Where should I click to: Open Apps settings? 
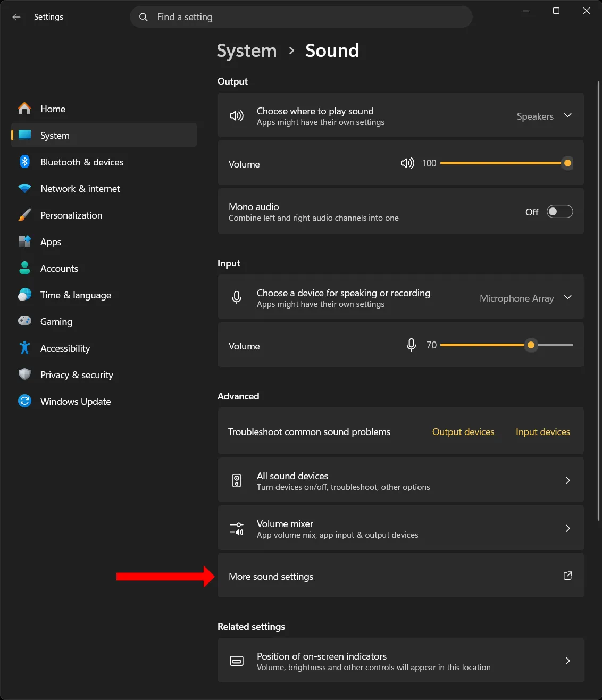coord(104,241)
